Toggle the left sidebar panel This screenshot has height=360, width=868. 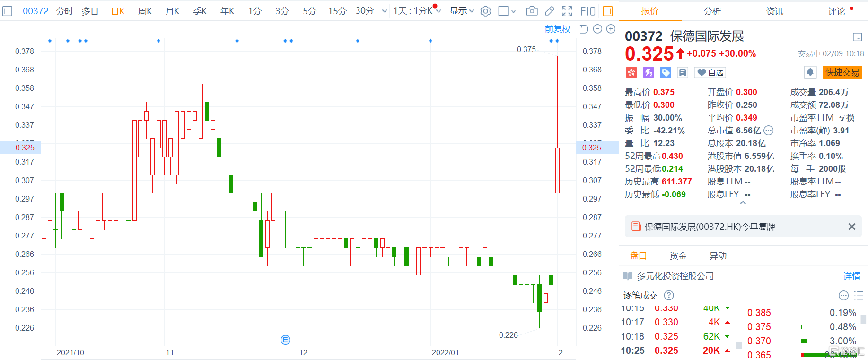pos(8,11)
